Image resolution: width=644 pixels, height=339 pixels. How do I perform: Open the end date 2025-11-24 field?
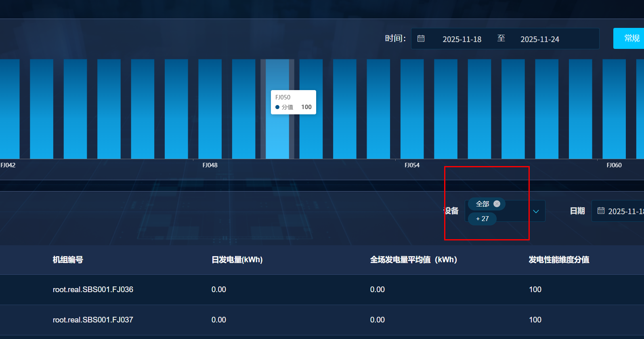pyautogui.click(x=539, y=39)
